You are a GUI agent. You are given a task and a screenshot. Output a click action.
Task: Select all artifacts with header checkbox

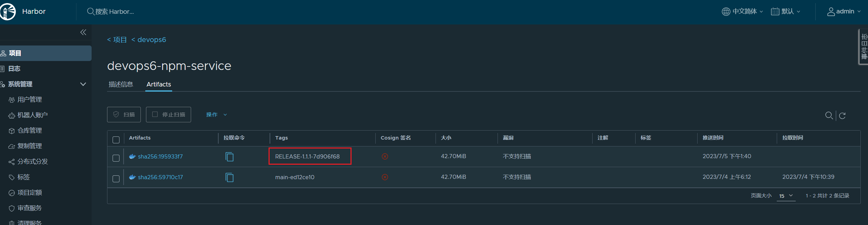(x=116, y=140)
